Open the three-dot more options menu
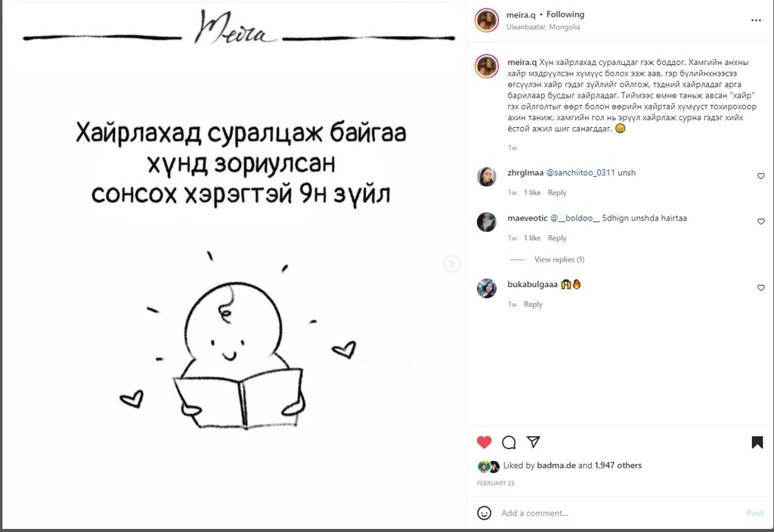The image size is (774, 532). pos(756,20)
